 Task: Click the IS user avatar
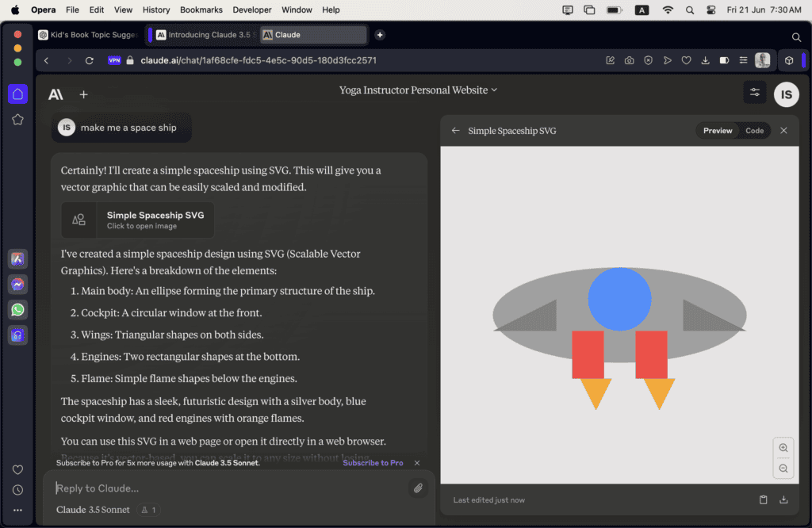[786, 94]
